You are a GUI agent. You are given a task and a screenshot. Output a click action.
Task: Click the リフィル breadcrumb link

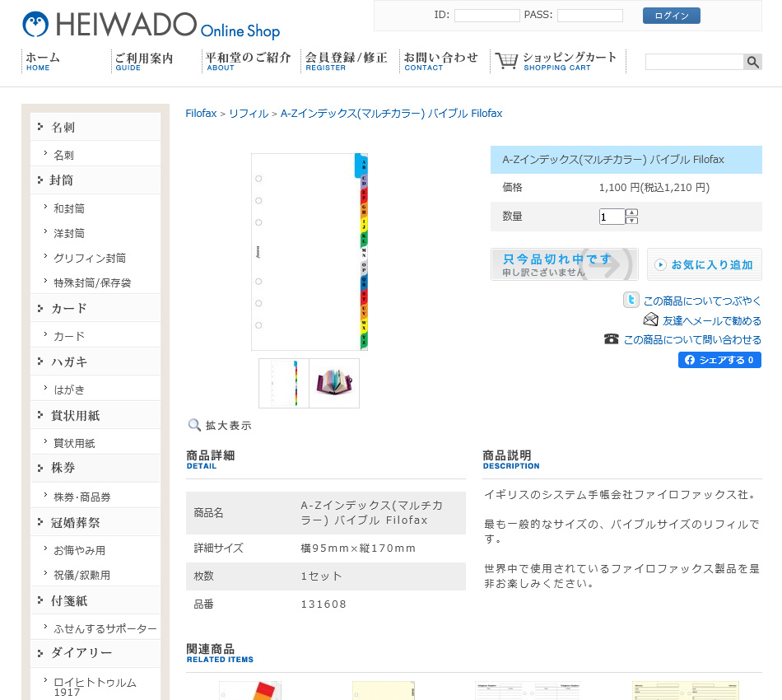coord(249,114)
